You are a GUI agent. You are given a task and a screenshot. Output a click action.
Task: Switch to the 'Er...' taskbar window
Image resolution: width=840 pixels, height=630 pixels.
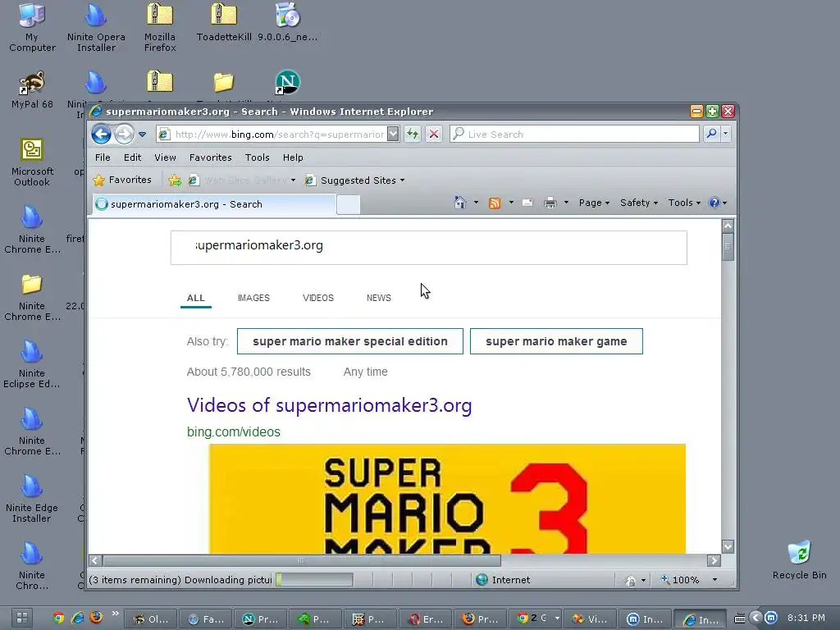(427, 619)
